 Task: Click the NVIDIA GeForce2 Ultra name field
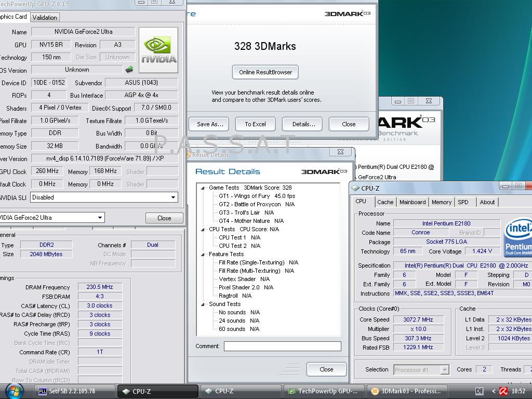click(x=83, y=32)
